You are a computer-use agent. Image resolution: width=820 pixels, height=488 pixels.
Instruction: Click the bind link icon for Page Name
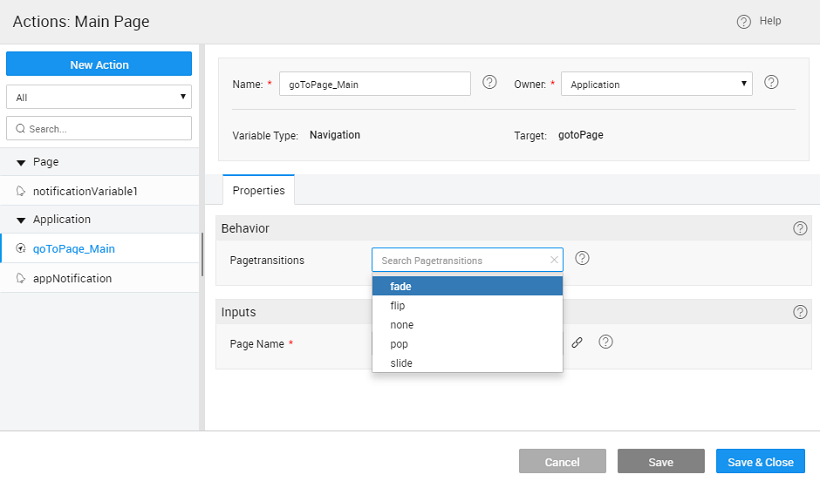pos(577,343)
